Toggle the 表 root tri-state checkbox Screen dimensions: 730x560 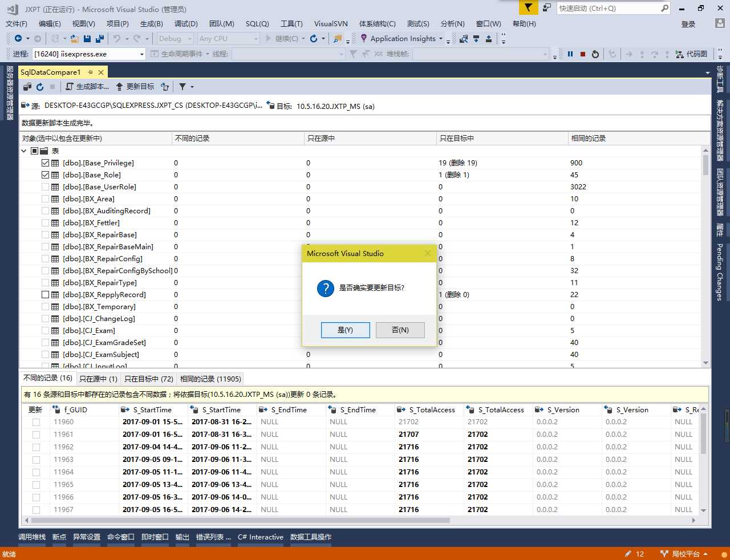(34, 151)
